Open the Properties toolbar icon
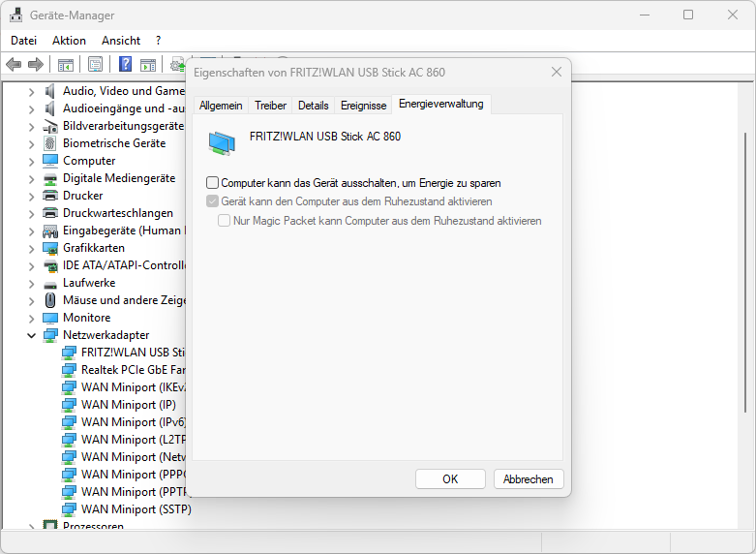 (x=95, y=64)
